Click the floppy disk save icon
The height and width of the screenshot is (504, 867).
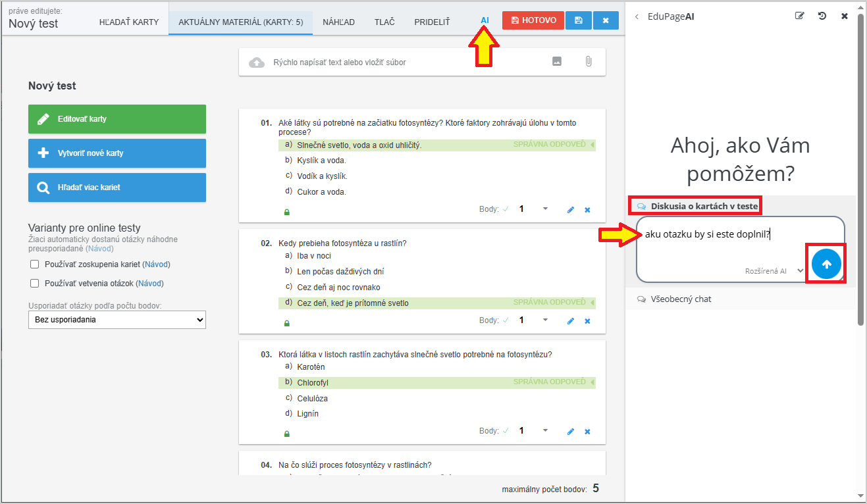pos(578,20)
